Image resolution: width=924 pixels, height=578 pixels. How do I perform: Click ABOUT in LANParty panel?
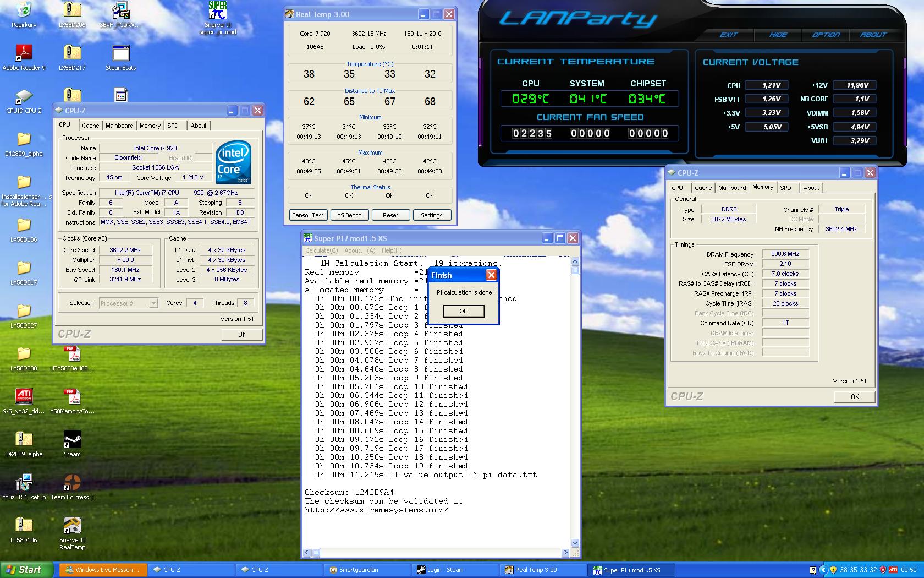coord(873,35)
